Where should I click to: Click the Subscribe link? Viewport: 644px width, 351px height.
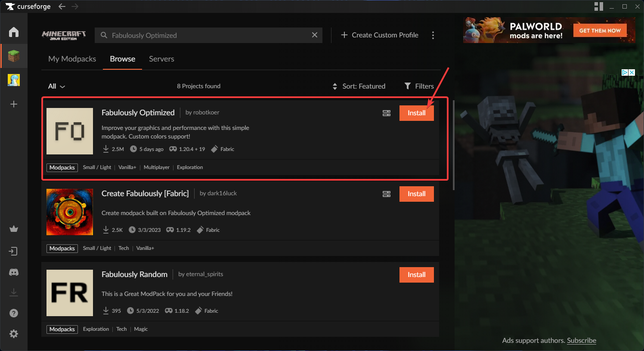pyautogui.click(x=582, y=341)
